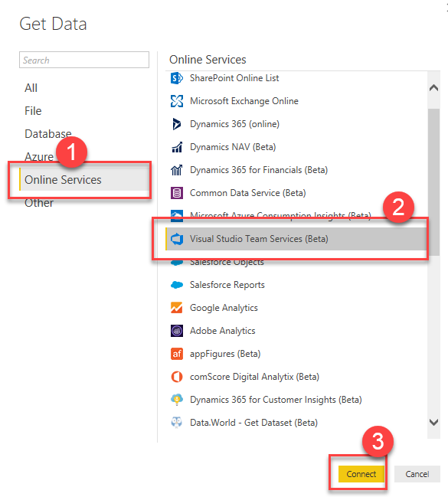
Task: Click the Dynamics 365 Customer Insights icon
Action: [x=177, y=400]
